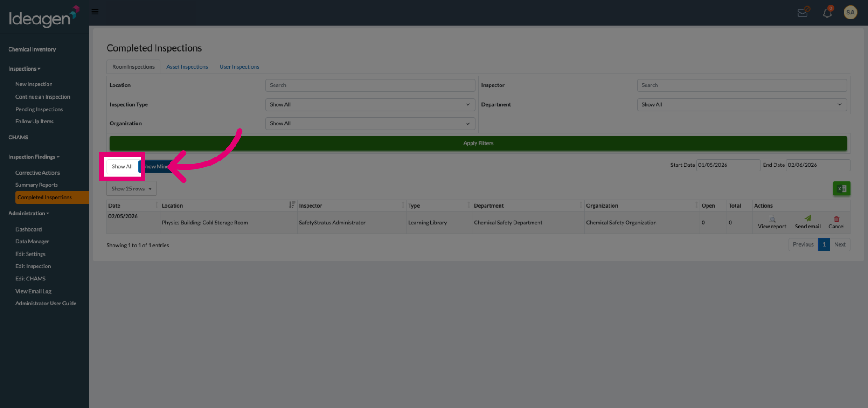Open Organization Show All dropdown
868x408 pixels.
pos(370,123)
